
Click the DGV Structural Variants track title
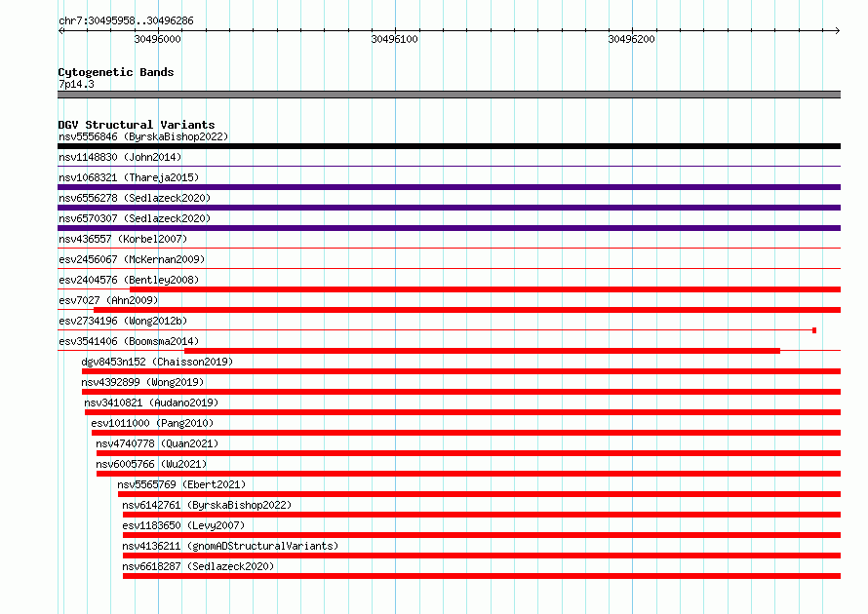tap(137, 125)
